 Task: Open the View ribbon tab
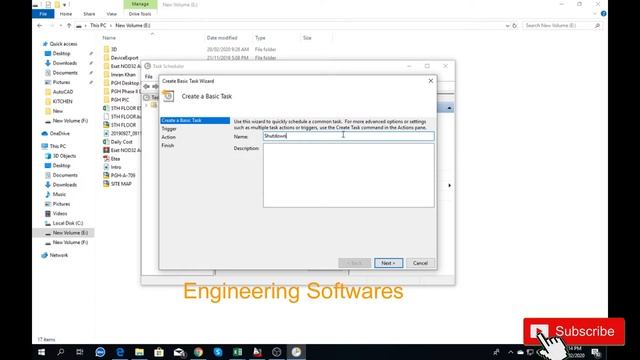111,14
